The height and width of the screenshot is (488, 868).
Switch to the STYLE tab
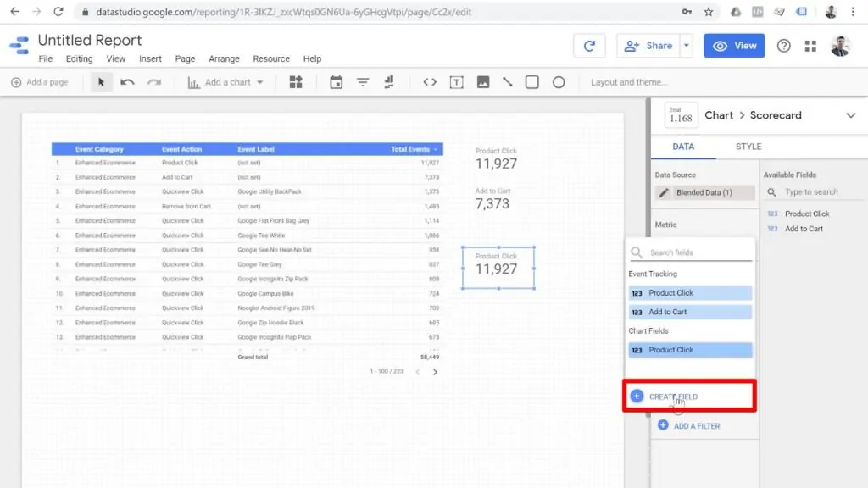(x=748, y=147)
